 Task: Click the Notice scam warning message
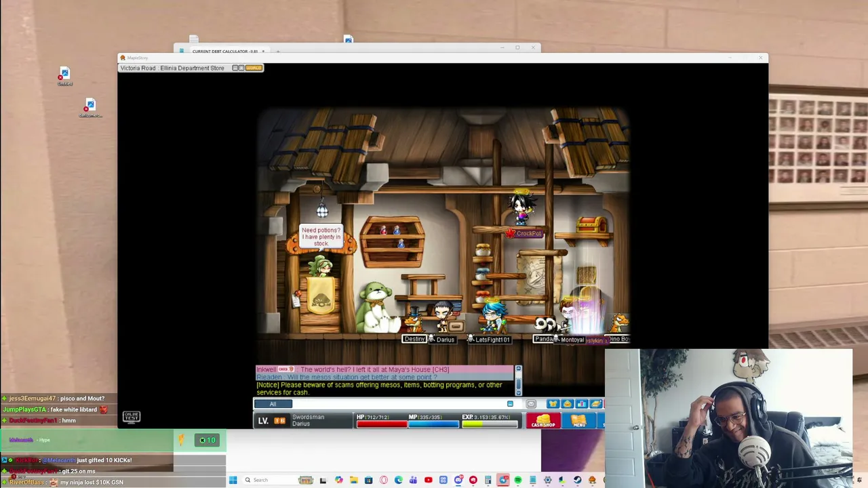[380, 388]
